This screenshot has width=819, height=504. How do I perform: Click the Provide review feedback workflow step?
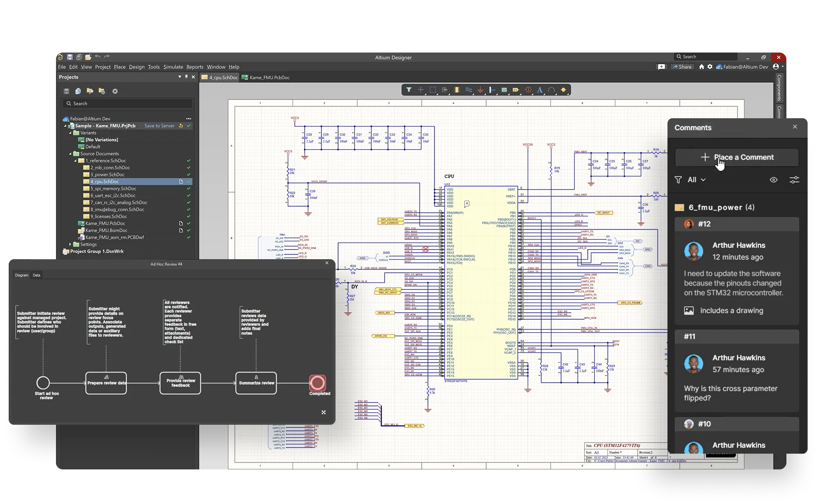click(x=180, y=383)
